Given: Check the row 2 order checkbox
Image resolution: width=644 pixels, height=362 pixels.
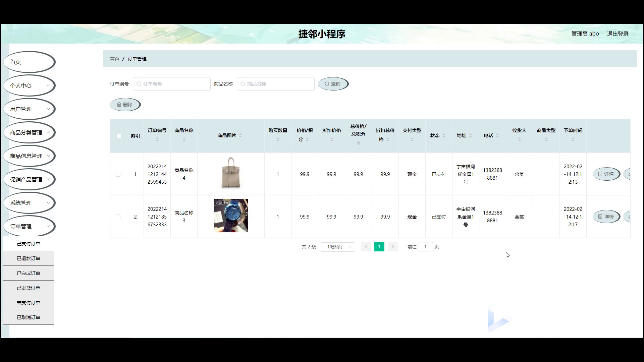Looking at the screenshot, I should point(118,217).
